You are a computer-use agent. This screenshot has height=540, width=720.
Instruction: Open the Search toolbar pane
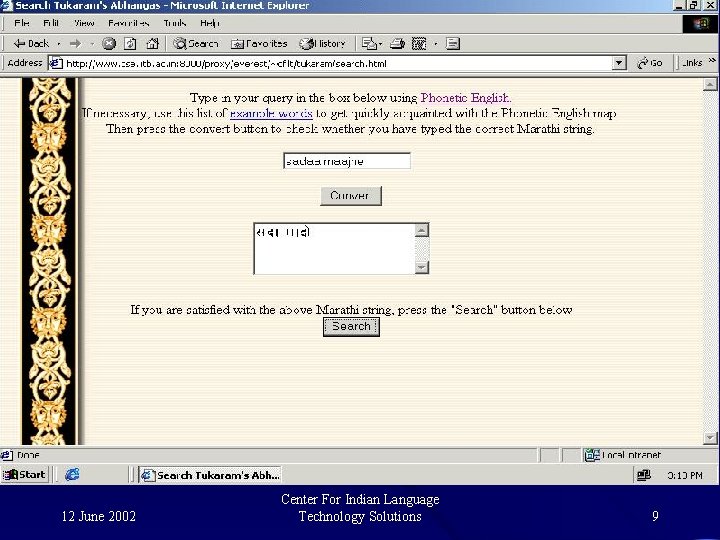196,44
